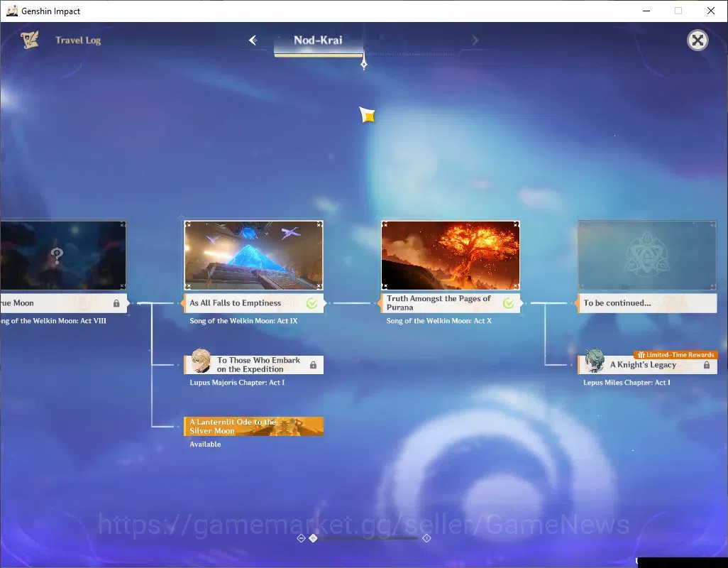
Task: Select the To be continued... entry
Action: 647,303
